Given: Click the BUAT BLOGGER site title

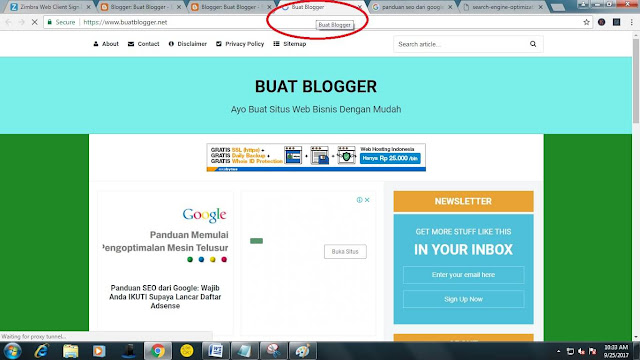Looking at the screenshot, I should click(x=316, y=87).
